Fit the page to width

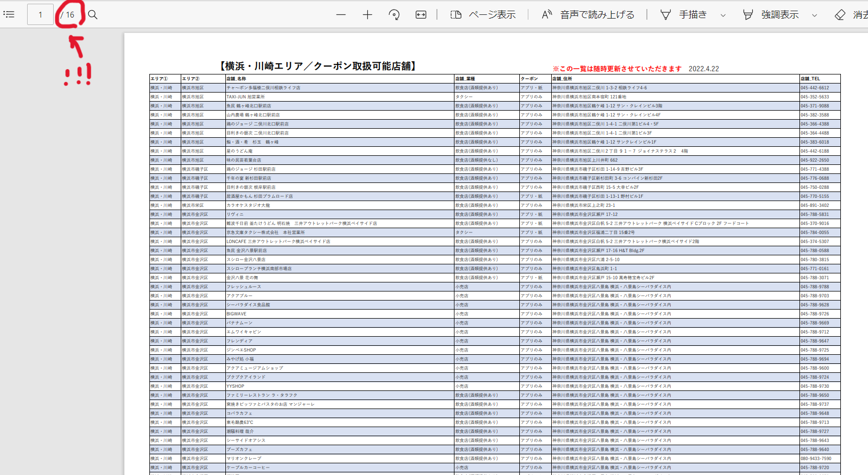[x=421, y=15]
